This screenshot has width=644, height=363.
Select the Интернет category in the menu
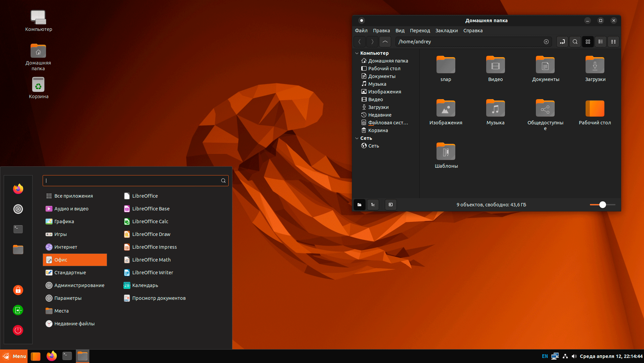tap(66, 247)
